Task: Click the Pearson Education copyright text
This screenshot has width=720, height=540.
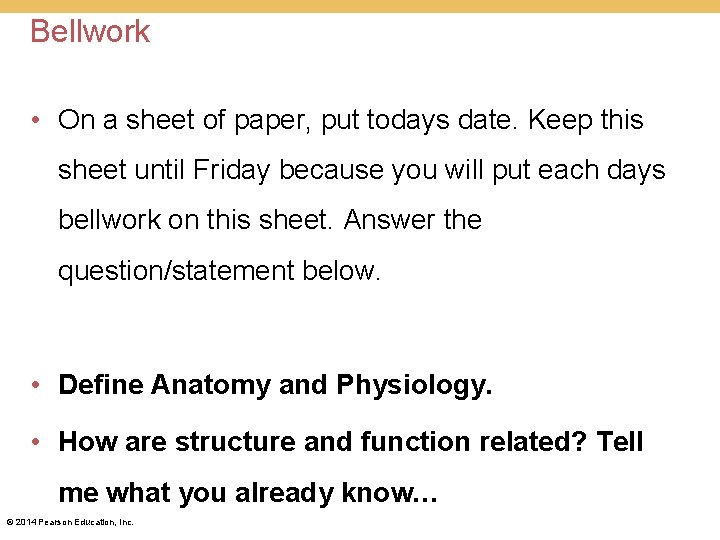Action: (70, 522)
